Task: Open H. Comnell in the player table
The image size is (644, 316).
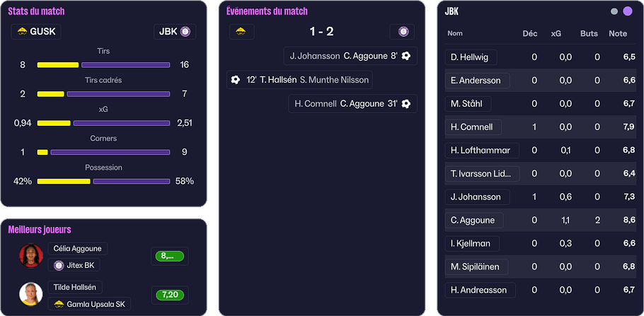Action: coord(473,127)
